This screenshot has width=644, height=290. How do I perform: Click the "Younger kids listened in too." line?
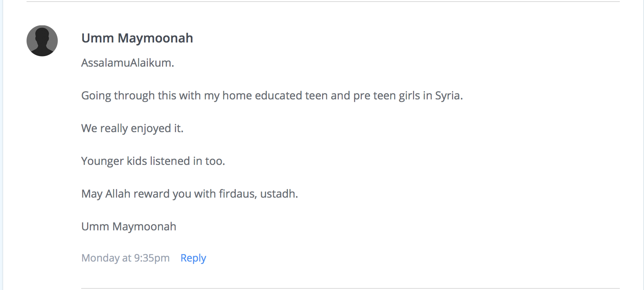coord(153,161)
